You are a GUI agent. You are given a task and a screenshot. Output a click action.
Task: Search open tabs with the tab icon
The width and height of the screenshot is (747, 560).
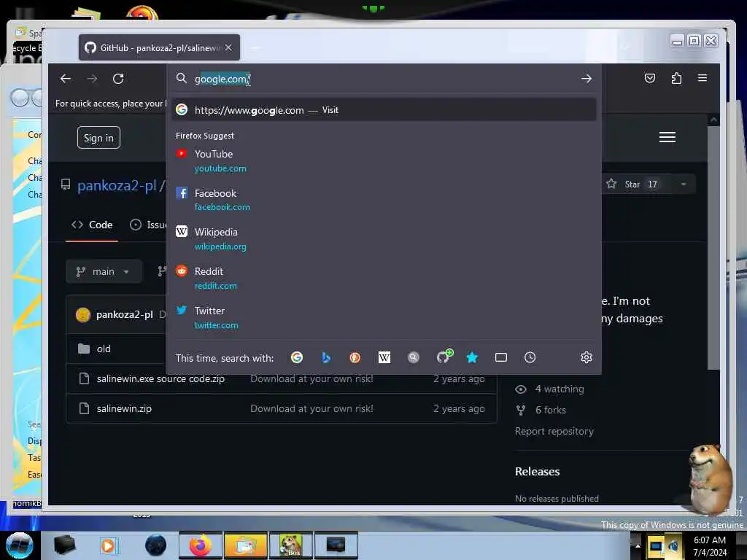pyautogui.click(x=500, y=357)
